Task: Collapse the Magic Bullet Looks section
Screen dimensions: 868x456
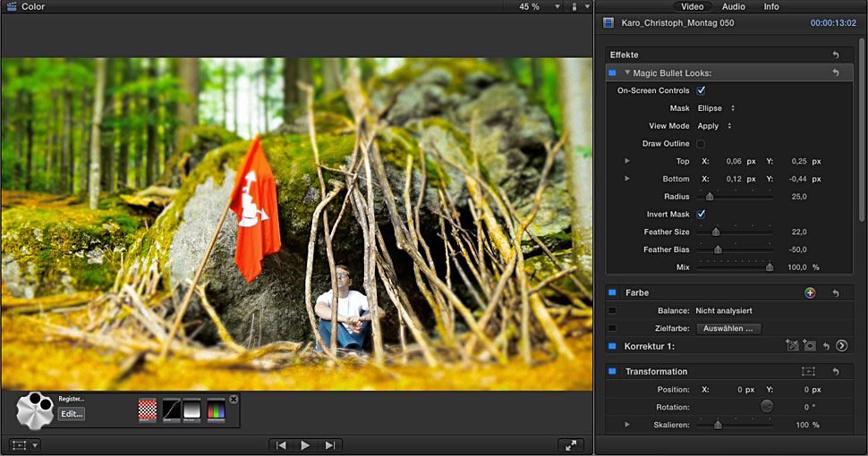Action: click(x=627, y=72)
